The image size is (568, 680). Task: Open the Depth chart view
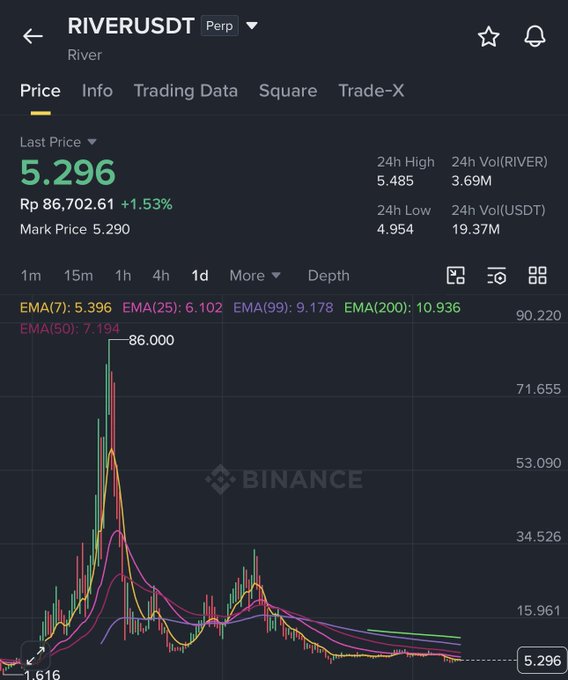tap(329, 275)
